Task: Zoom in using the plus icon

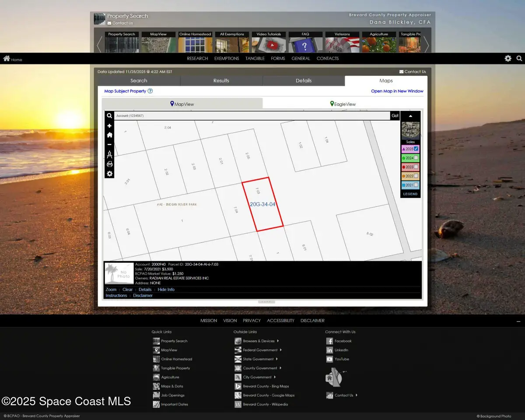Action: point(109,126)
